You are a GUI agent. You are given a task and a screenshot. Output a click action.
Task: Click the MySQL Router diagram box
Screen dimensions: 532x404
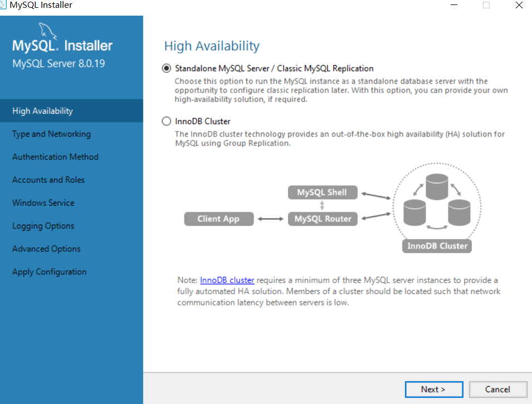tap(323, 218)
